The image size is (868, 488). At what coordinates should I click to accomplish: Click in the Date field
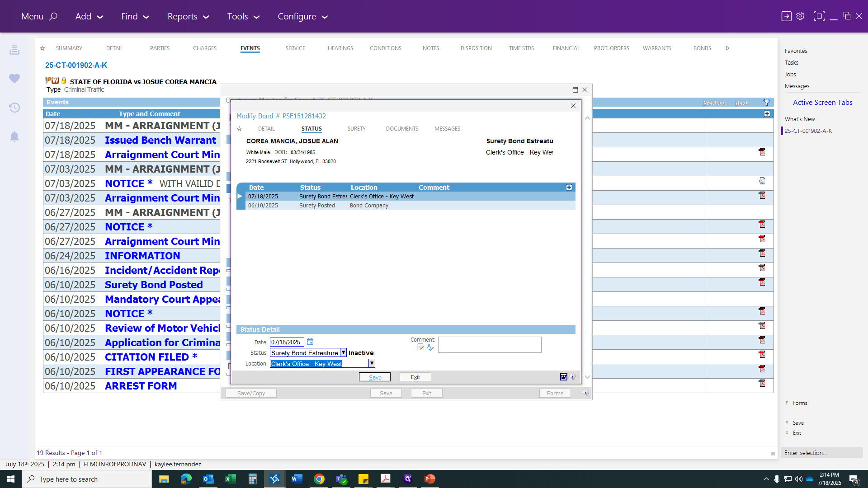(287, 342)
